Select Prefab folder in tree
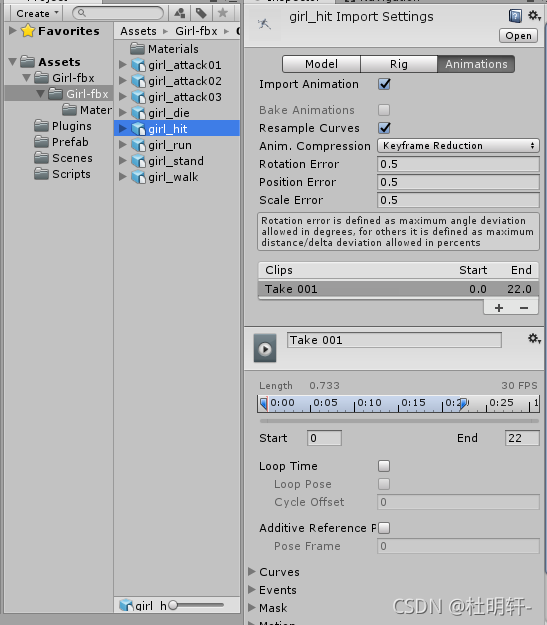The width and height of the screenshot is (547, 625). point(61,142)
